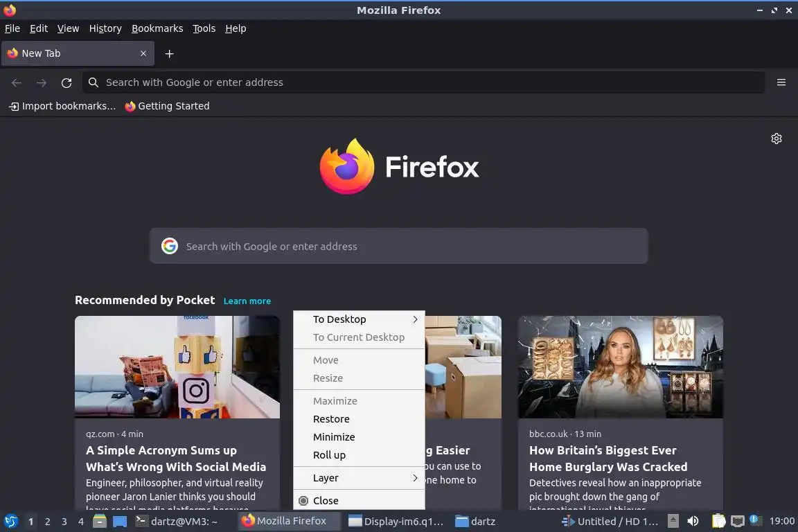Image resolution: width=798 pixels, height=532 pixels.
Task: Open Learn more about Pocket
Action: click(x=247, y=301)
